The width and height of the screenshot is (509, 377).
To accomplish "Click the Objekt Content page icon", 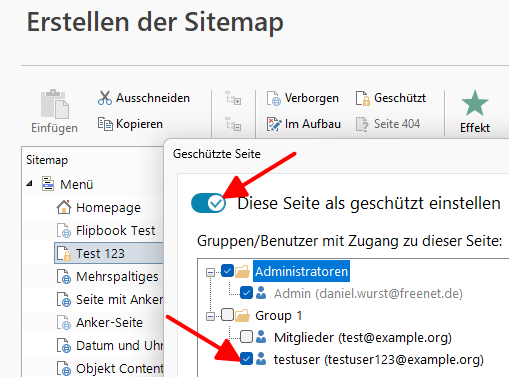I will coord(64,368).
